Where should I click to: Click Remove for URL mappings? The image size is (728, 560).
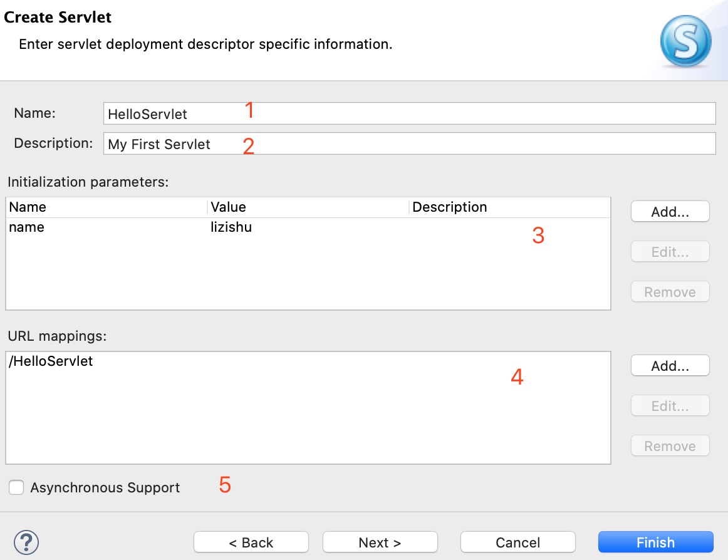[x=670, y=446]
